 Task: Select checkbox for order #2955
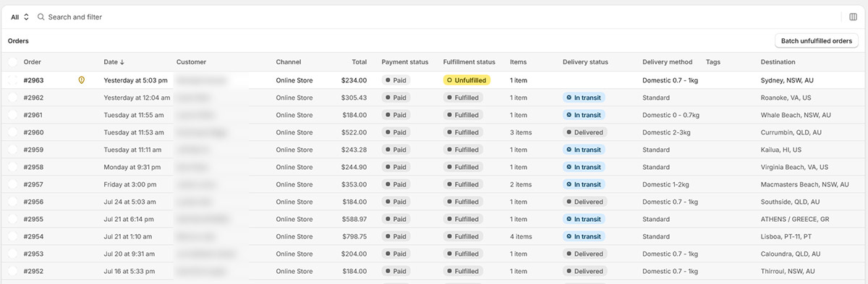12,219
